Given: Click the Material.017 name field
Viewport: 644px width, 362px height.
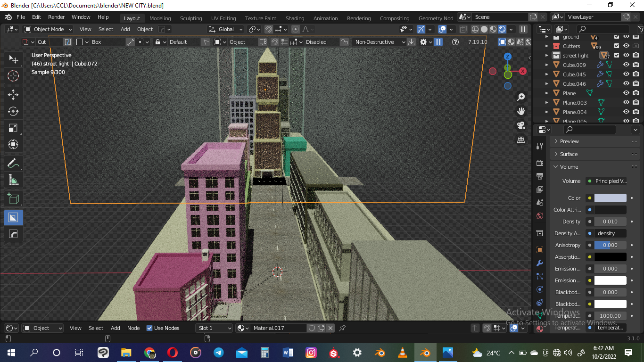Looking at the screenshot, I should 278,328.
